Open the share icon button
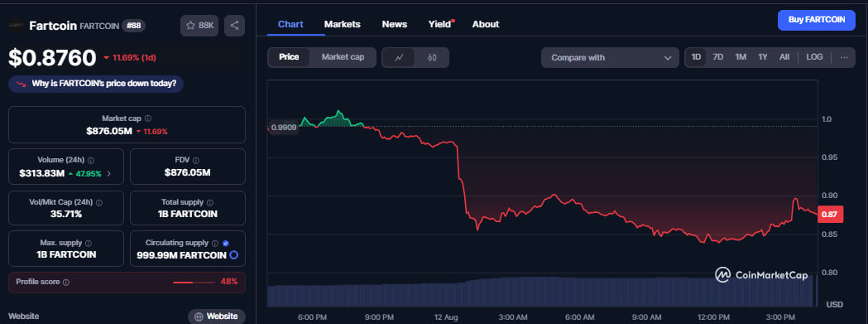868x324 pixels. click(x=234, y=26)
